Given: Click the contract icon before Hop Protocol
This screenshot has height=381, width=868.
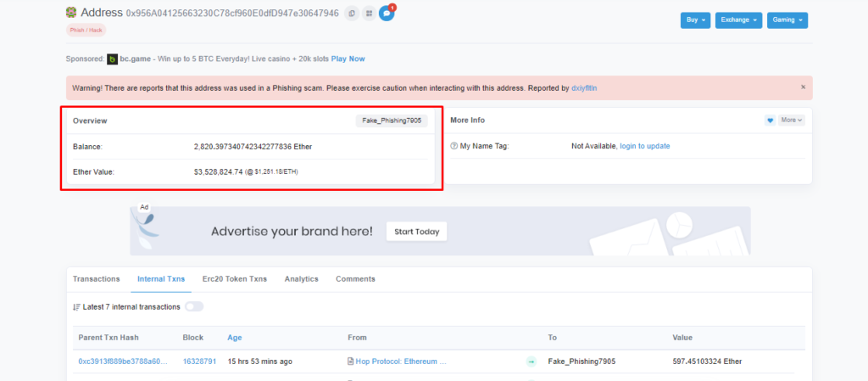Looking at the screenshot, I should [351, 361].
